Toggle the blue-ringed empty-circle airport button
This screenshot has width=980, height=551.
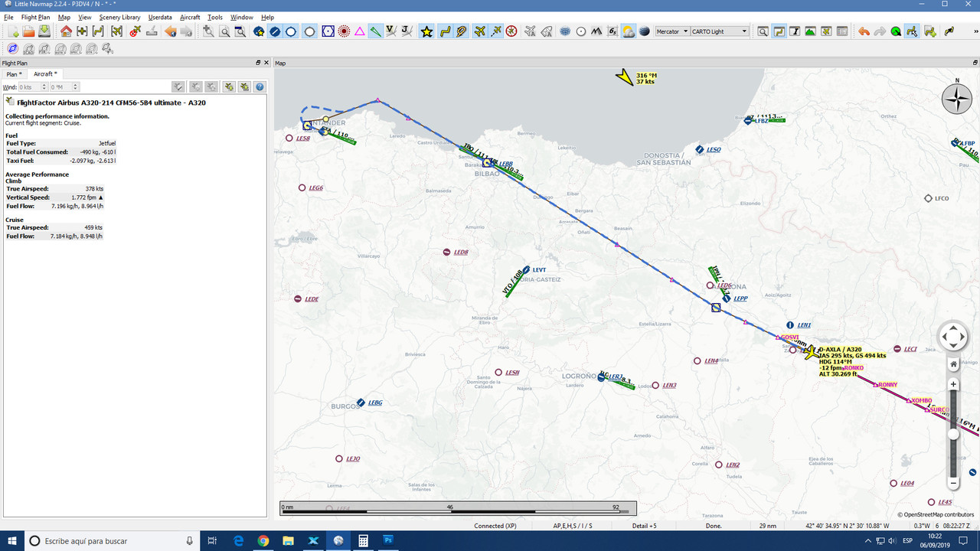(x=291, y=31)
